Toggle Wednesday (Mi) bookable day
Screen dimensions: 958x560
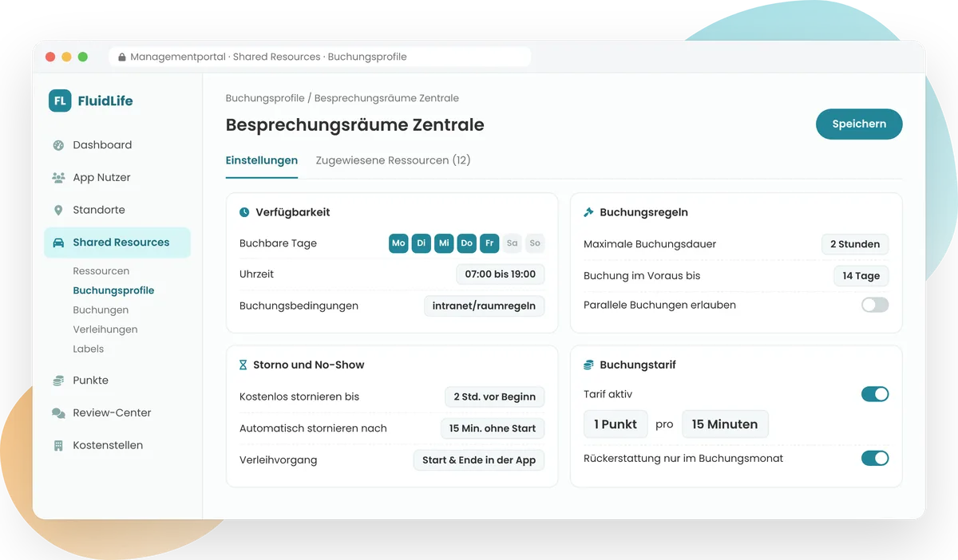click(444, 243)
